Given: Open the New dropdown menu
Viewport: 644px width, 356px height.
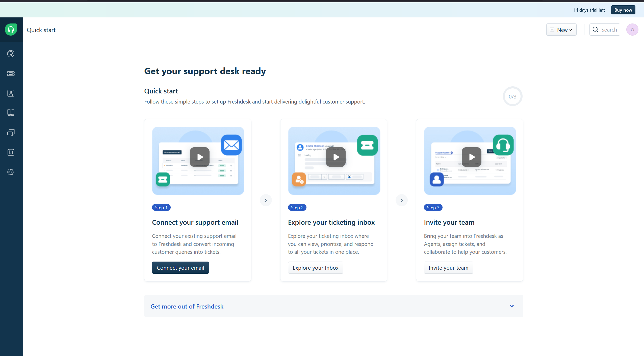Looking at the screenshot, I should [x=561, y=30].
